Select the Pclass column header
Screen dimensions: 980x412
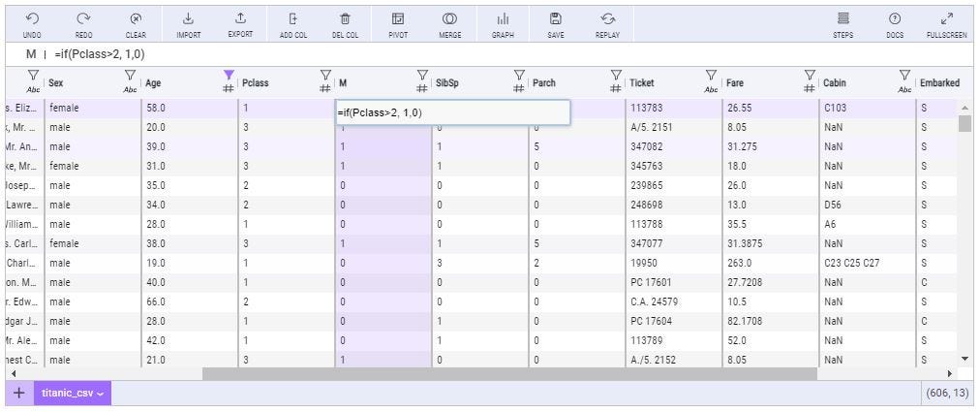(x=255, y=82)
